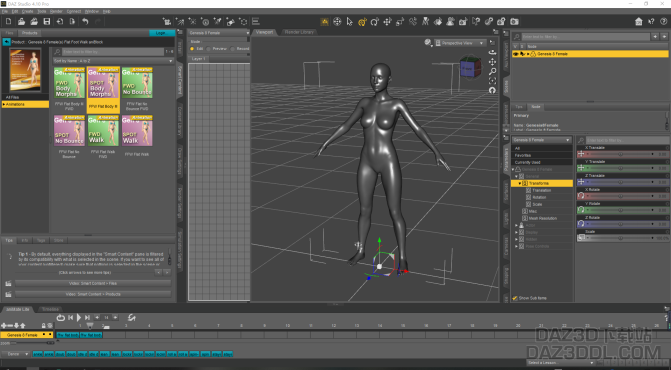Click the viewport orbit control icon
This screenshot has width=671, height=370.
click(x=493, y=52)
